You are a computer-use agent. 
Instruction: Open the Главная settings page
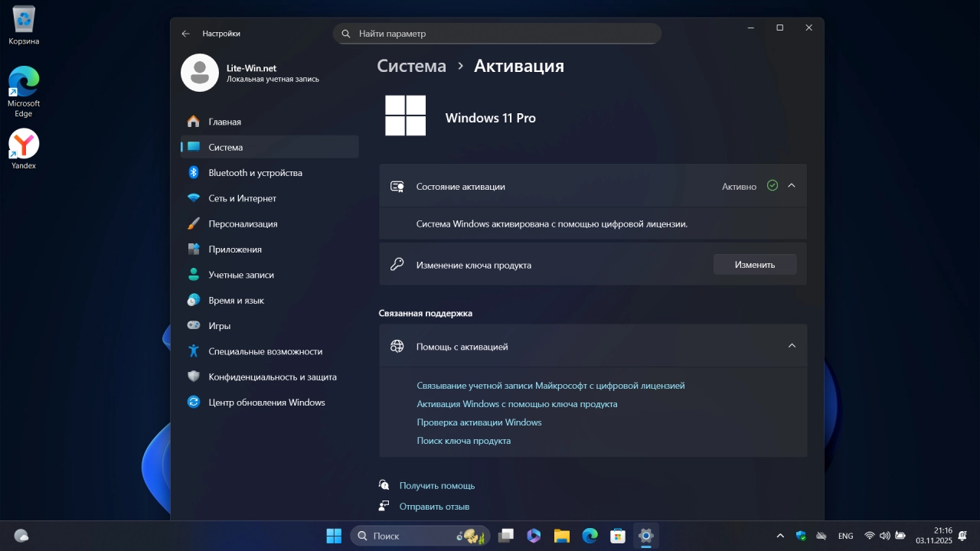[269, 122]
